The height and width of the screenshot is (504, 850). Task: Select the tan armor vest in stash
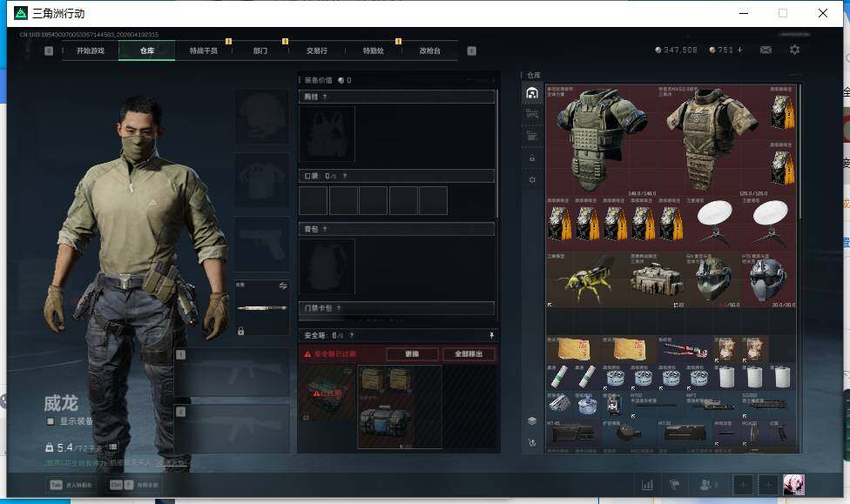[713, 140]
